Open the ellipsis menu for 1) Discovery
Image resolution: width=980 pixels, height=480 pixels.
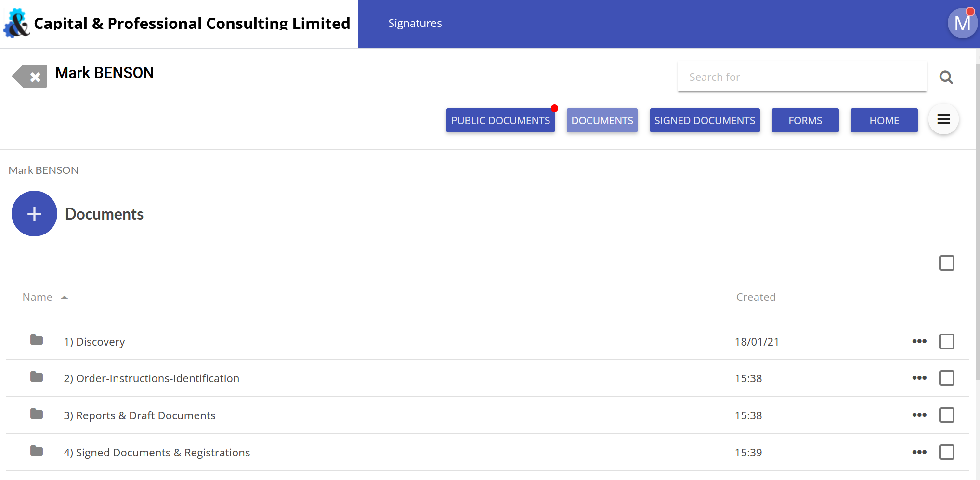(919, 341)
